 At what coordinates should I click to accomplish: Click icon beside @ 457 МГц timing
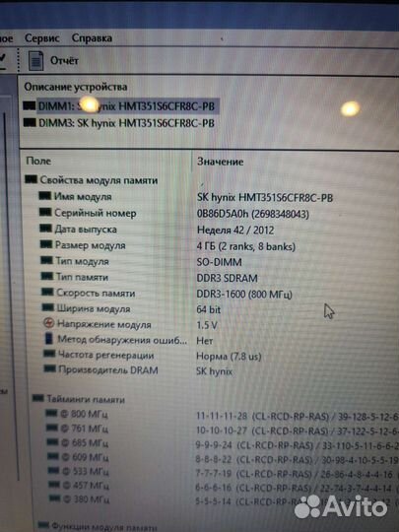coord(54,484)
